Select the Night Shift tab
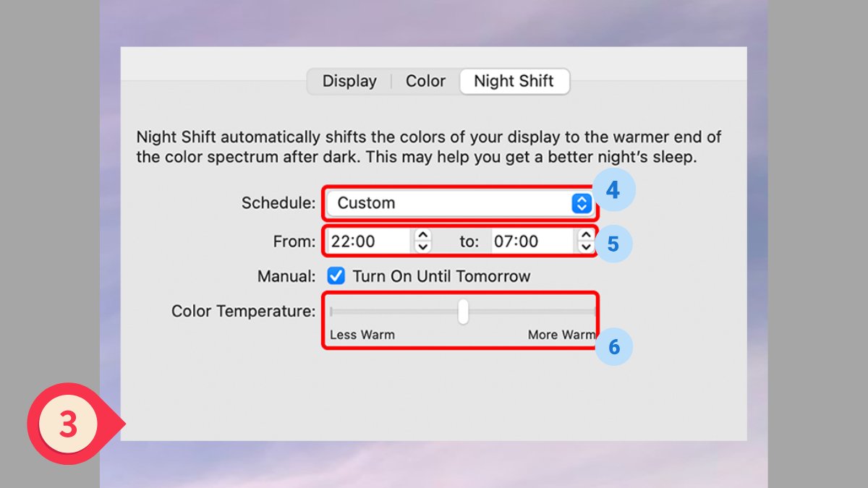This screenshot has height=488, width=868. (x=514, y=82)
